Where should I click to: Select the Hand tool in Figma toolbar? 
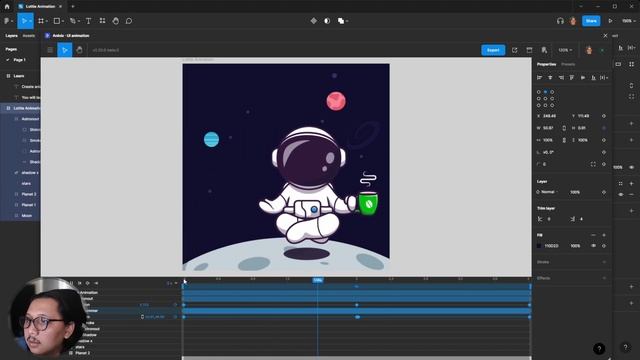point(116,21)
